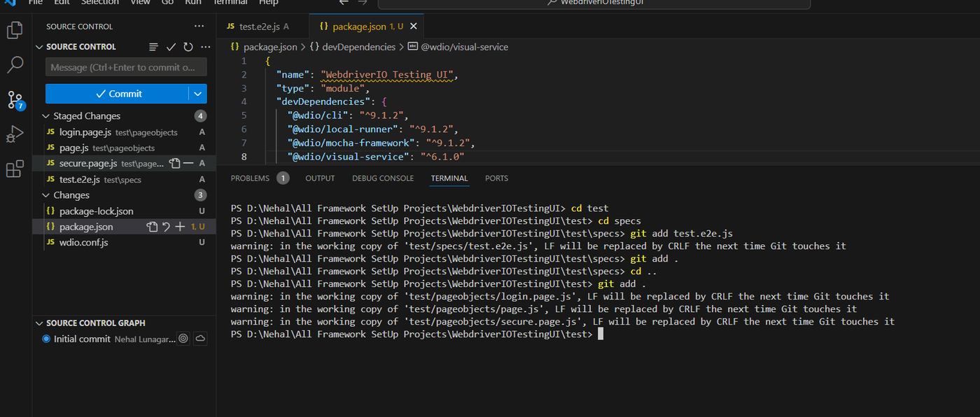Open the Search view in activity bar

pyautogui.click(x=15, y=65)
